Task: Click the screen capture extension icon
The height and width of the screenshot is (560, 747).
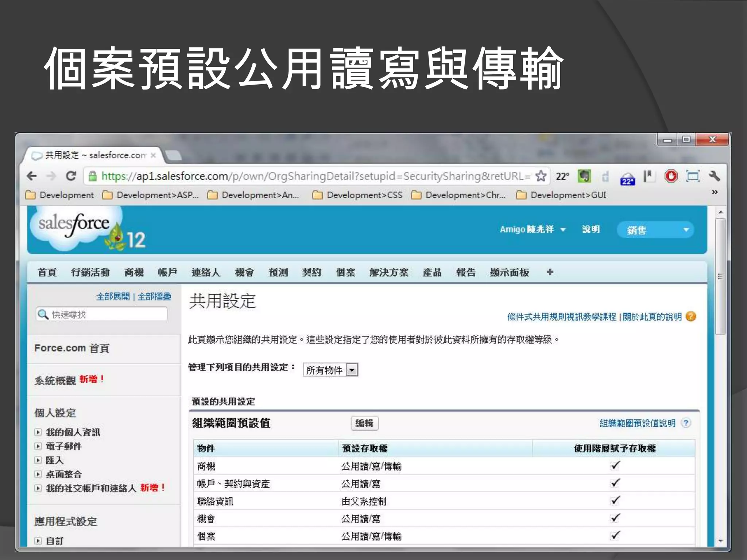Action: tap(693, 176)
